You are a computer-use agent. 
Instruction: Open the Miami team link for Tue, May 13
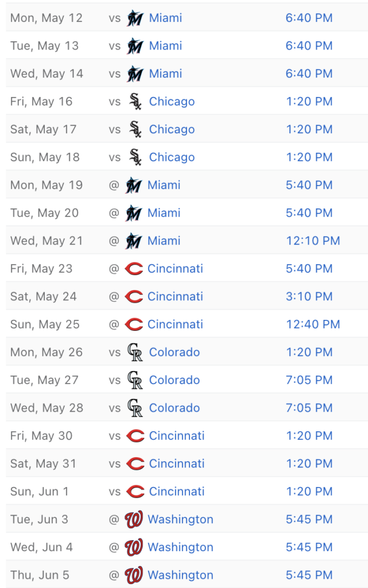(166, 46)
